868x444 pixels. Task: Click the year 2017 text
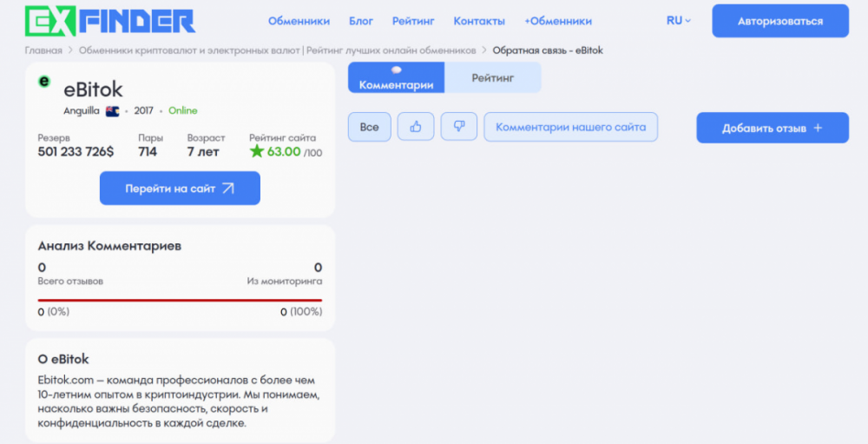(143, 111)
